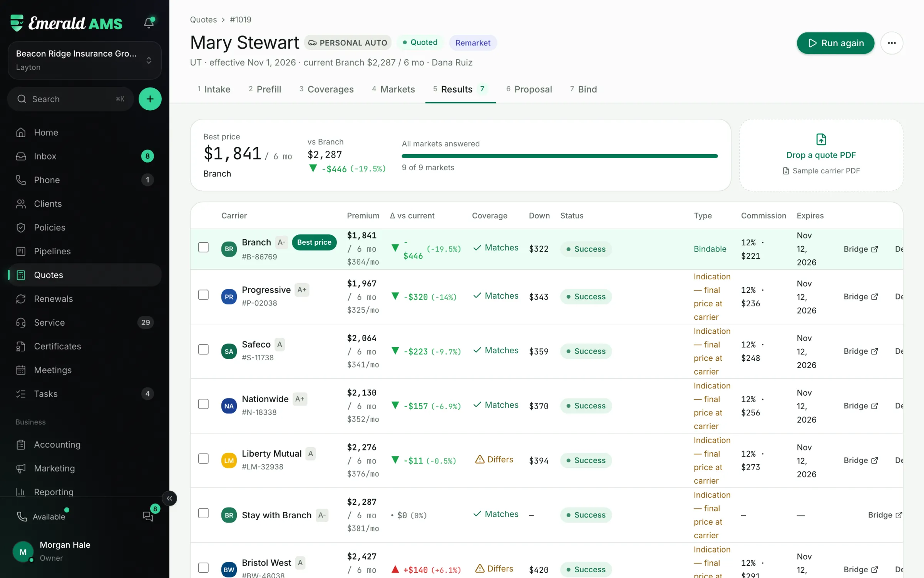Open the Clients section
This screenshot has width=924, height=578.
85,204
